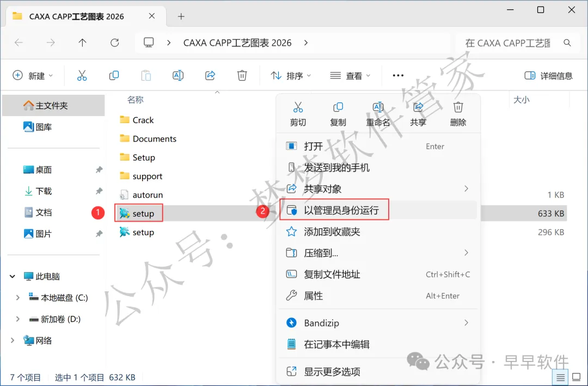
Task: Select the support folder
Action: (x=140, y=176)
